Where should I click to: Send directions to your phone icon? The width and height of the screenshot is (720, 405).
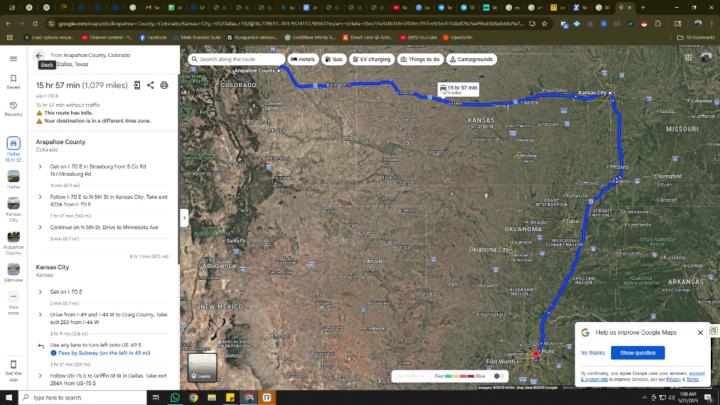point(137,85)
